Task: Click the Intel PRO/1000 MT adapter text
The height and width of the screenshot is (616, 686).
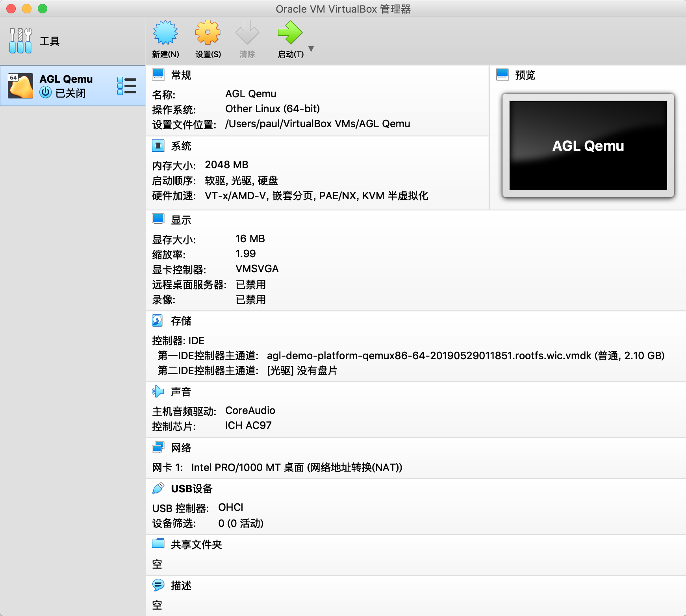Action: [297, 468]
